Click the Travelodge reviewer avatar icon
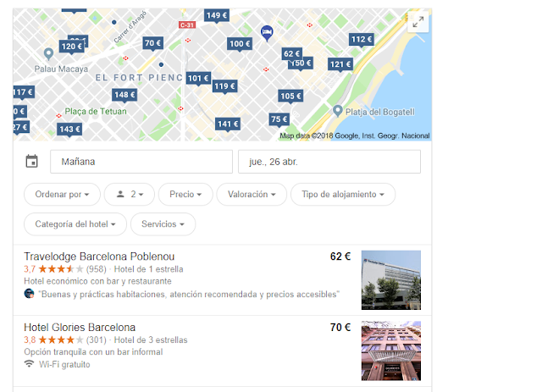542x392 pixels. pos(29,294)
